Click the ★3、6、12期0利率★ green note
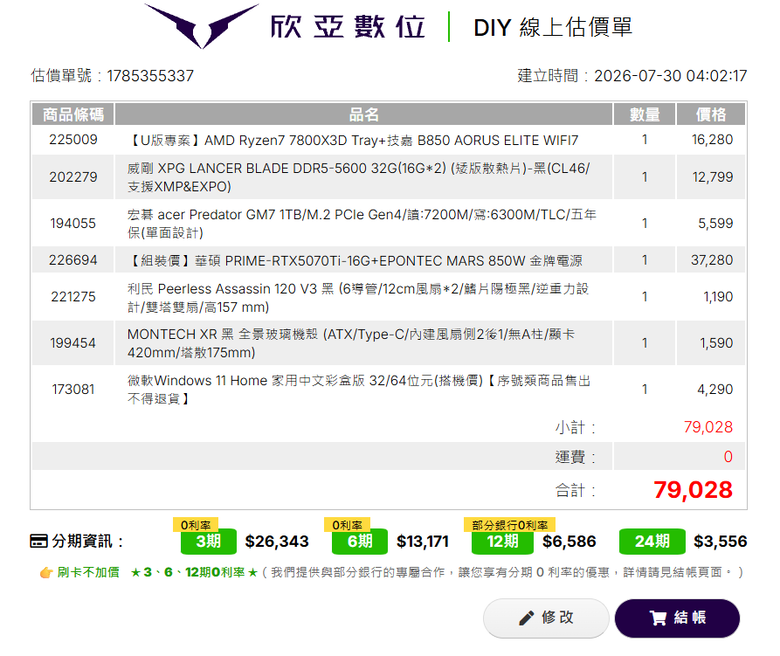780x656 pixels. pos(194,572)
